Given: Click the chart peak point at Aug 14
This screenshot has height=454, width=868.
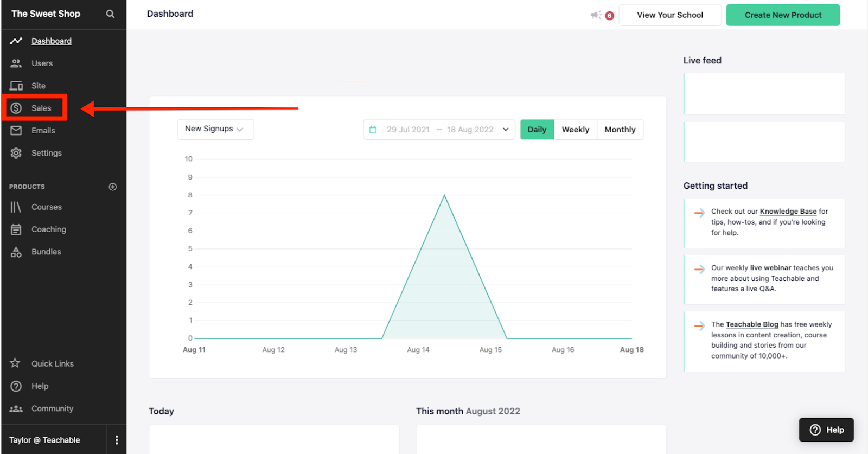Looking at the screenshot, I should tap(444, 195).
